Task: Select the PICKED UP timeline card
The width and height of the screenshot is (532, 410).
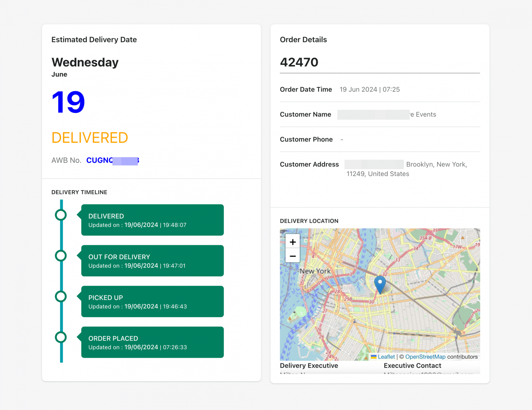Action: pos(152,301)
